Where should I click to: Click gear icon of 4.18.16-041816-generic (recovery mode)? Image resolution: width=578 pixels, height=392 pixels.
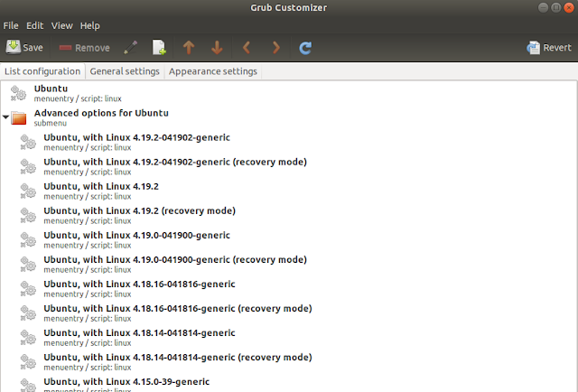click(x=28, y=313)
